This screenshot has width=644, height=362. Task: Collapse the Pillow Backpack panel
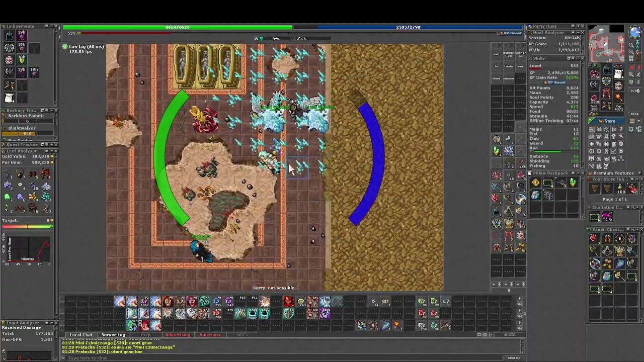[x=578, y=173]
